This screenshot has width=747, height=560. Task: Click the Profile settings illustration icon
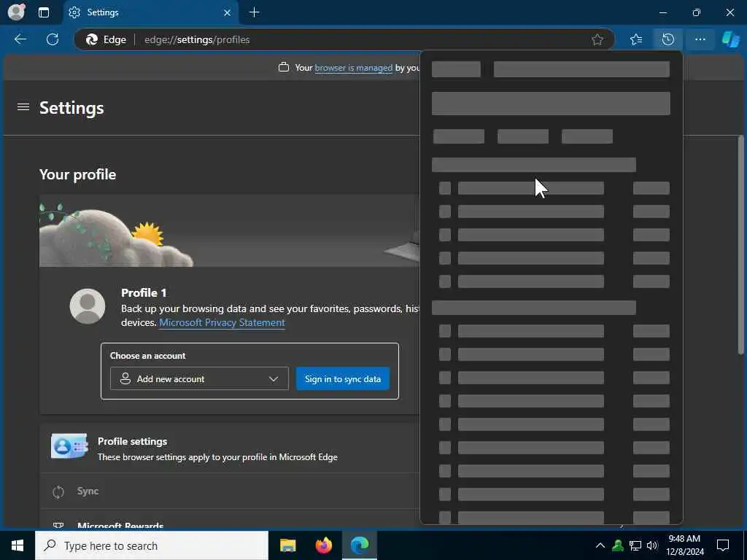69,446
